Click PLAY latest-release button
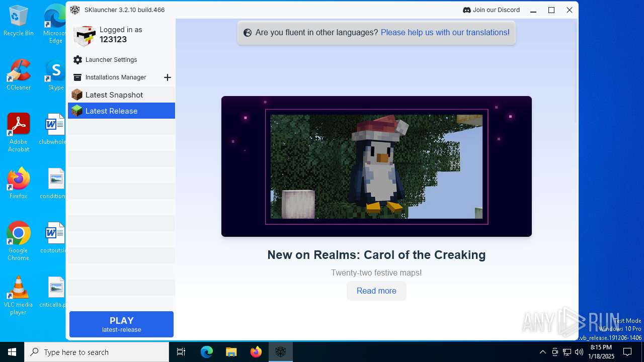Image resolution: width=644 pixels, height=362 pixels. 121,324
